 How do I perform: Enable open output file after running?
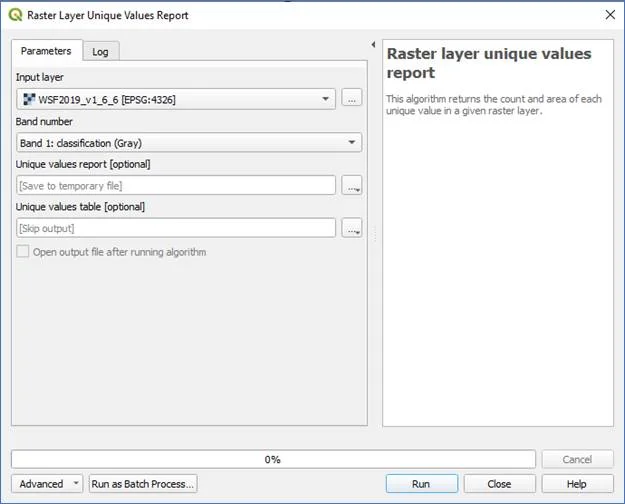(x=24, y=252)
